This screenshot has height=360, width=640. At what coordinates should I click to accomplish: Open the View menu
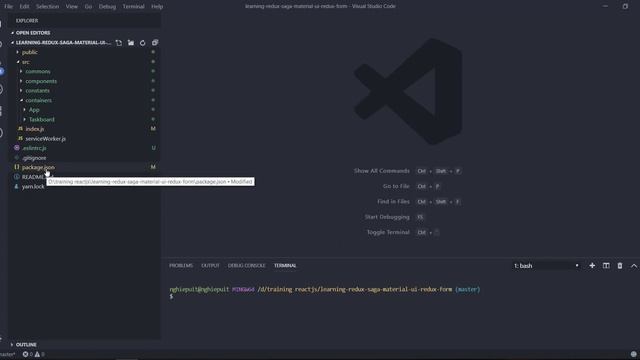(72, 7)
